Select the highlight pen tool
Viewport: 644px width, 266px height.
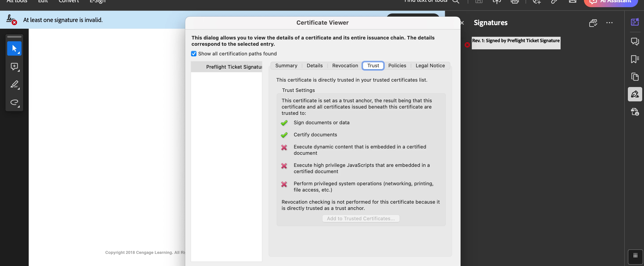coord(14,85)
